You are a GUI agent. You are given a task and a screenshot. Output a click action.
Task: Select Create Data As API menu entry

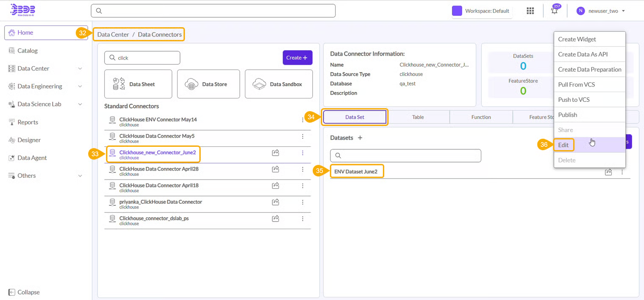pyautogui.click(x=583, y=54)
